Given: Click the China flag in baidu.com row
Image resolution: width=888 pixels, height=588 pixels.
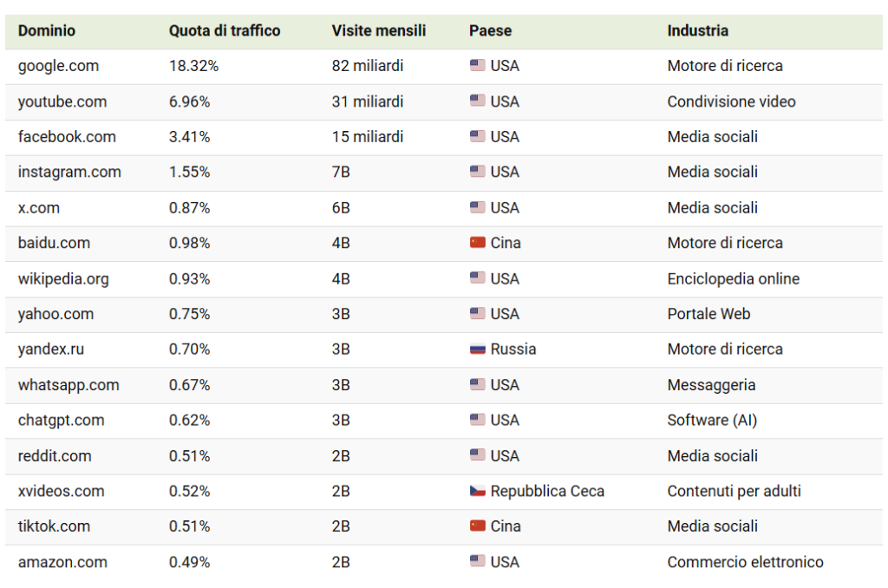Looking at the screenshot, I should pyautogui.click(x=478, y=243).
